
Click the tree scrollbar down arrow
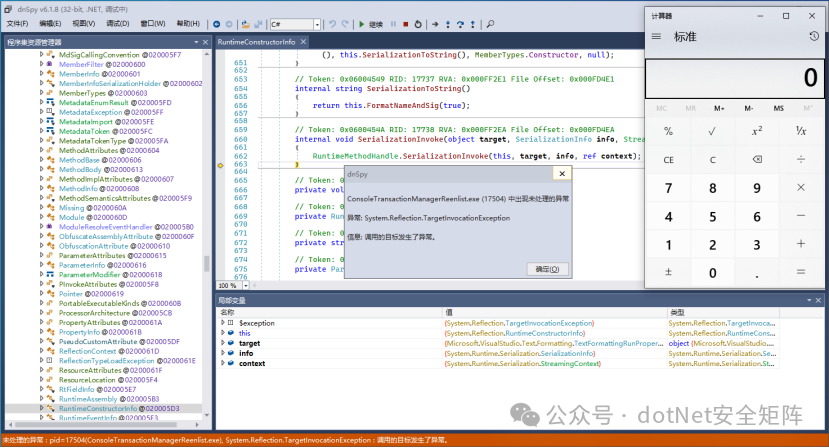(x=206, y=415)
